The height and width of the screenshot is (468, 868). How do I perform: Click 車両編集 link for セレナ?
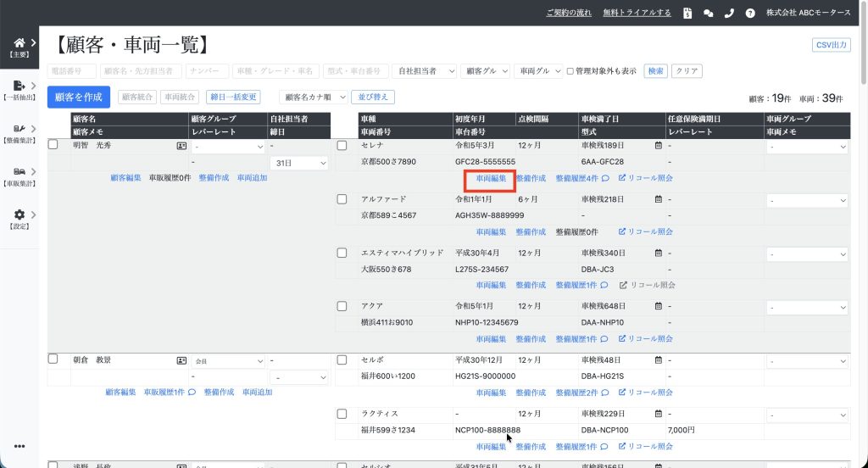point(491,179)
